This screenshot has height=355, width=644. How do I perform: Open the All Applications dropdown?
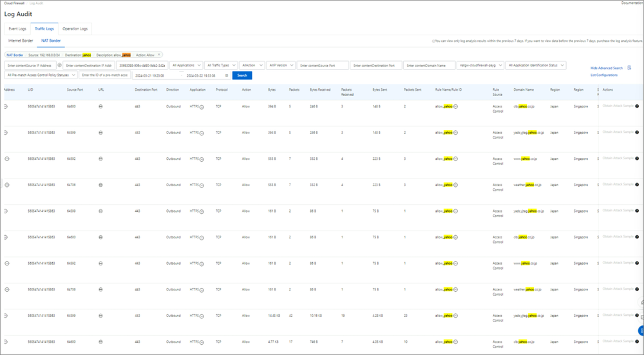point(186,65)
